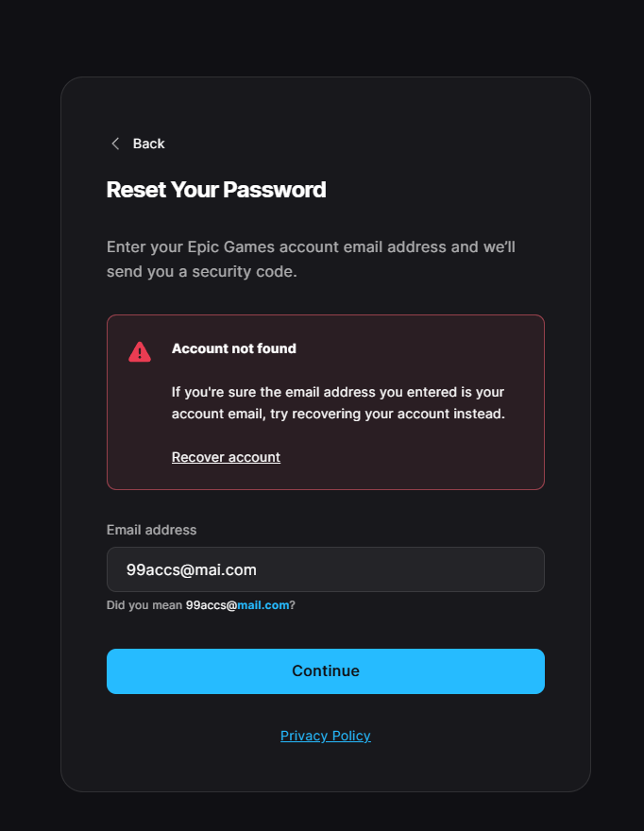
Task: Click the Account not found title
Action: point(233,348)
